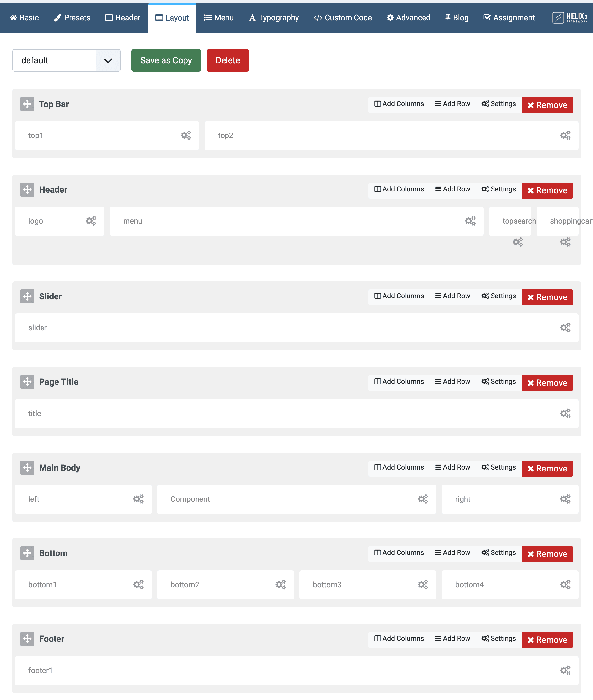Open settings gear for Component column
Viewport: 593px width, 700px height.
point(423,499)
